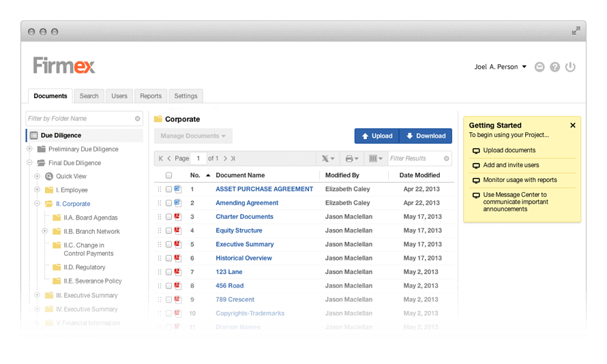
Task: Open the message center envelope icon
Action: point(539,67)
